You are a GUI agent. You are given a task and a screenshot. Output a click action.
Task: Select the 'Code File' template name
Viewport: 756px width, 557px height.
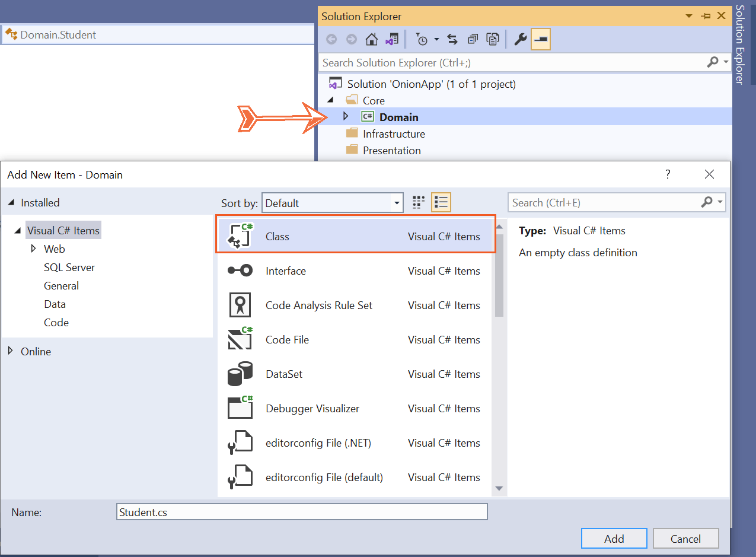click(287, 340)
